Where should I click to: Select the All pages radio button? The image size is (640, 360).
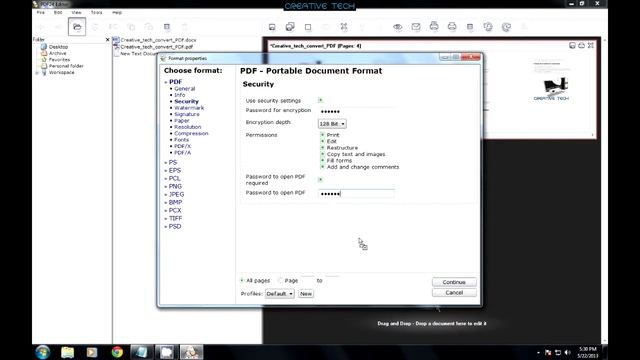click(x=242, y=280)
